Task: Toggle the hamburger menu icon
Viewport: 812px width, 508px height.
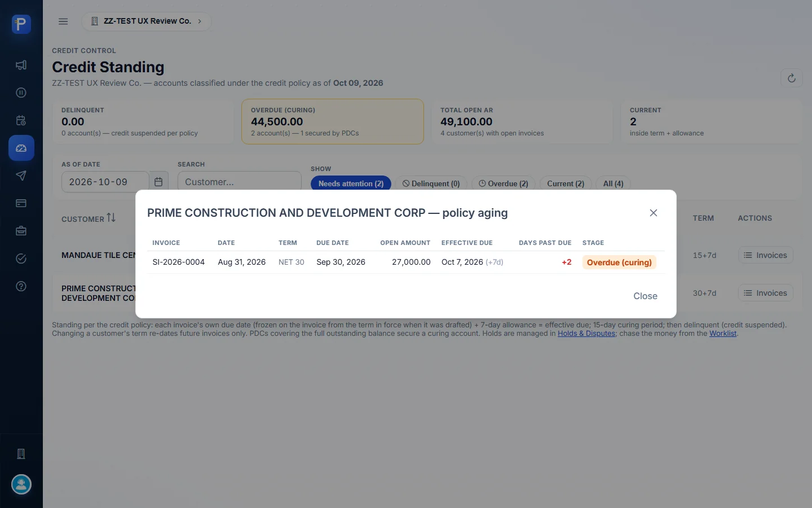Action: point(63,21)
